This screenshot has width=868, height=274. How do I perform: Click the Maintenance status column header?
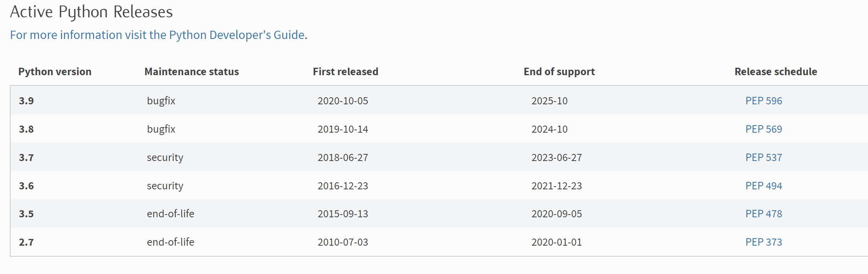click(191, 72)
